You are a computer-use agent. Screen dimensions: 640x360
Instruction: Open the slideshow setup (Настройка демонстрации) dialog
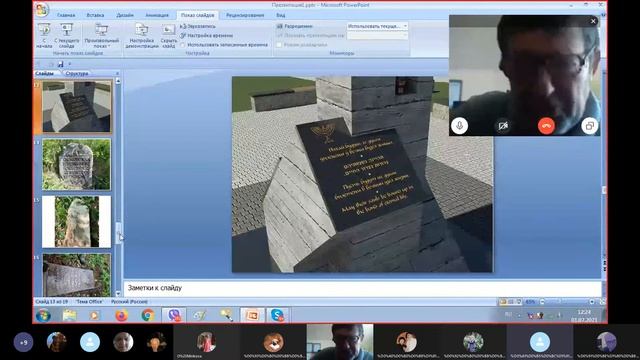(x=142, y=35)
